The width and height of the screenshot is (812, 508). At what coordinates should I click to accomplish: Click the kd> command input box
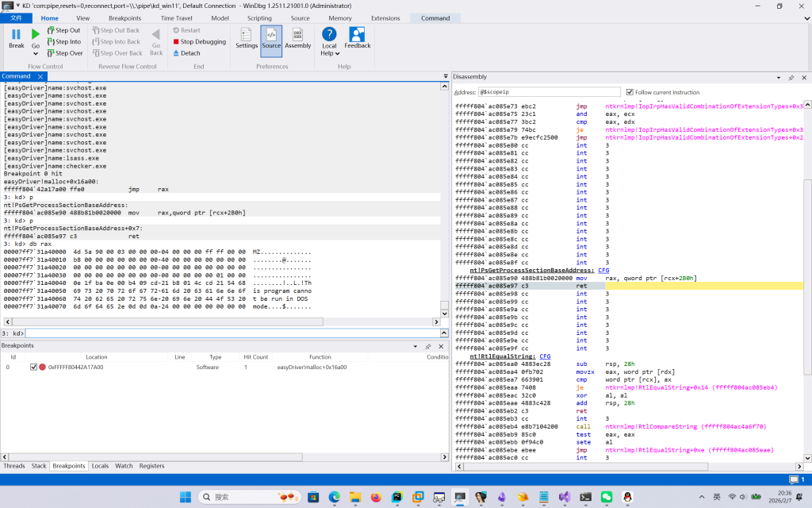coord(230,333)
